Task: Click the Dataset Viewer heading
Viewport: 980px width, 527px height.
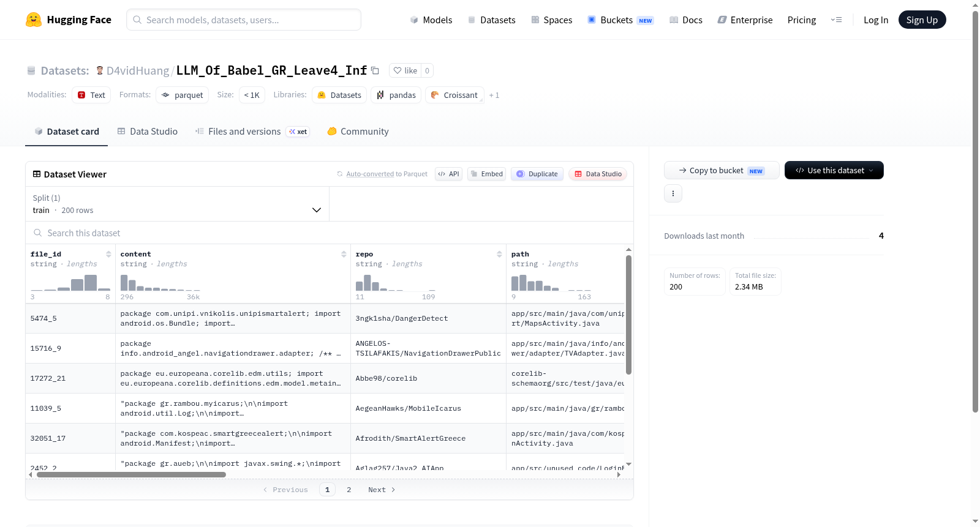Action: [69, 174]
